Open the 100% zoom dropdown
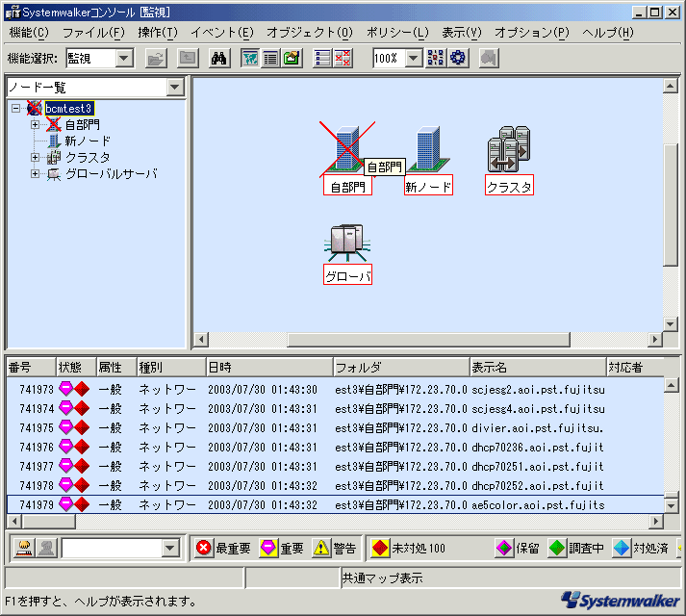The image size is (686, 616). tap(414, 58)
